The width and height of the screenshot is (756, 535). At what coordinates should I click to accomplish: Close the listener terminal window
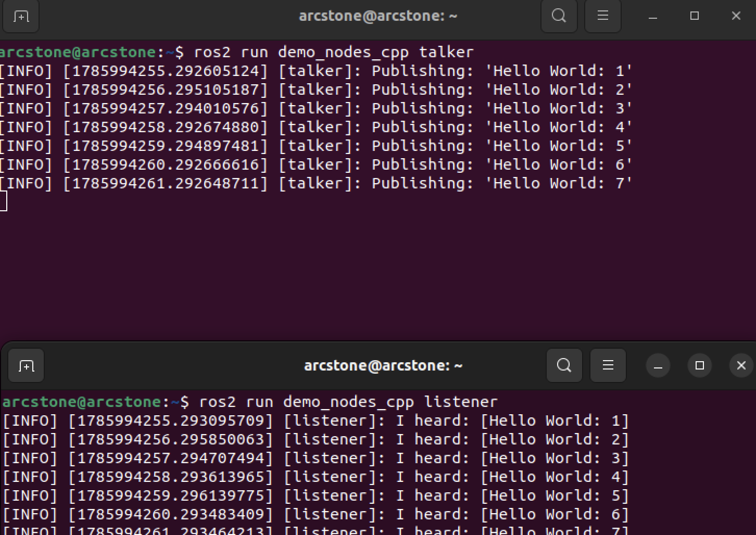[741, 366]
